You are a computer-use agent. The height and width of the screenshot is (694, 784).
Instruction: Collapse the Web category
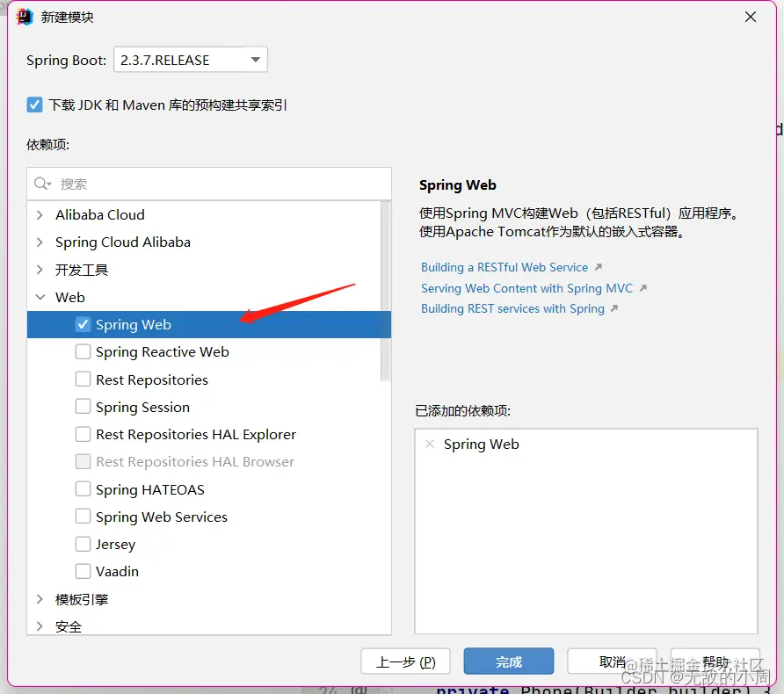[x=40, y=297]
